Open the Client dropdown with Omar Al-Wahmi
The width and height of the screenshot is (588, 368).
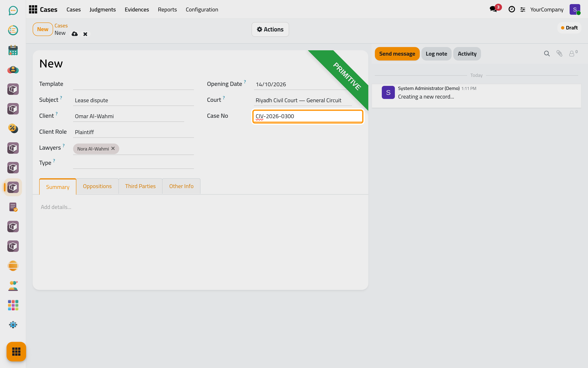coord(129,116)
